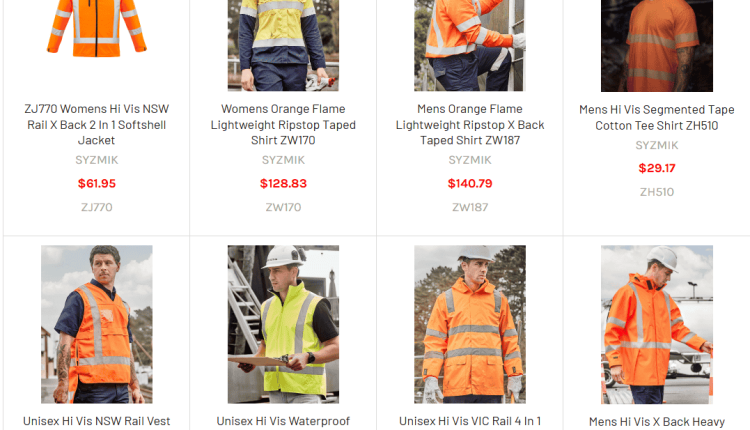Open Unisex Hi Vis NSW Rail Vest title

click(x=97, y=421)
